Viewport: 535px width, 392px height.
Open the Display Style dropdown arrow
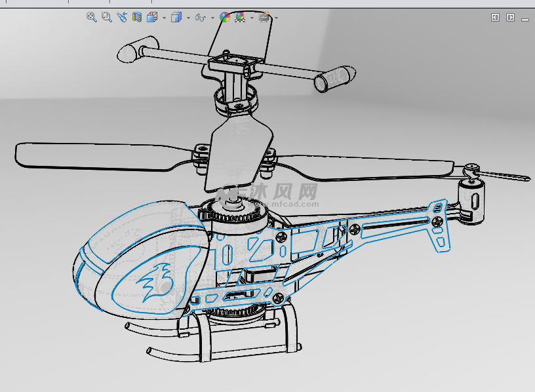pyautogui.click(x=188, y=16)
